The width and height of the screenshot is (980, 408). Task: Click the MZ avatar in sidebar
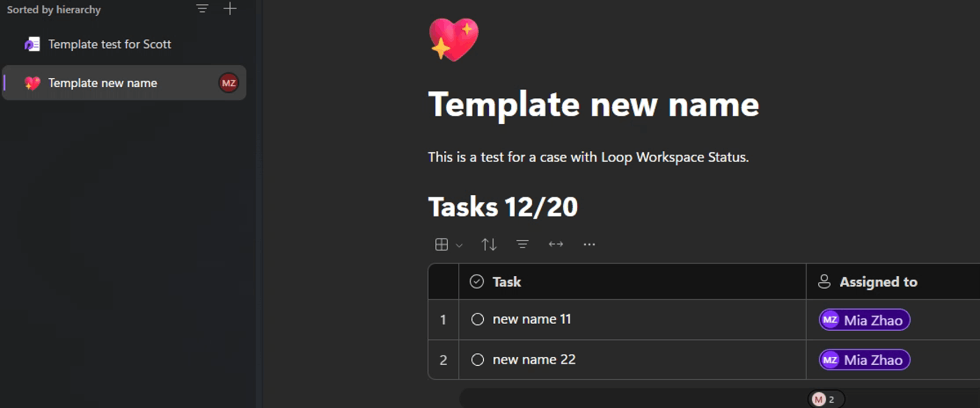(x=228, y=83)
